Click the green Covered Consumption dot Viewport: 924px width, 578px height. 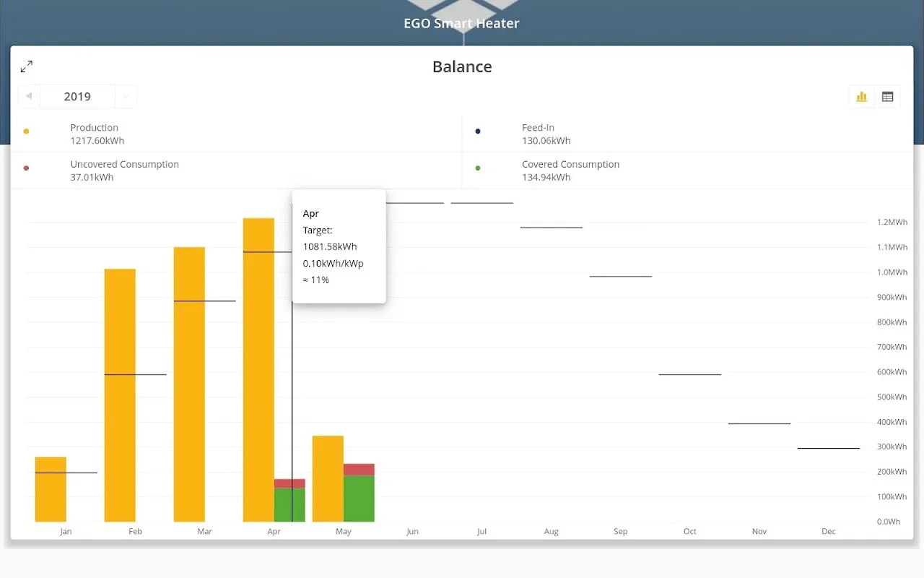pyautogui.click(x=478, y=168)
